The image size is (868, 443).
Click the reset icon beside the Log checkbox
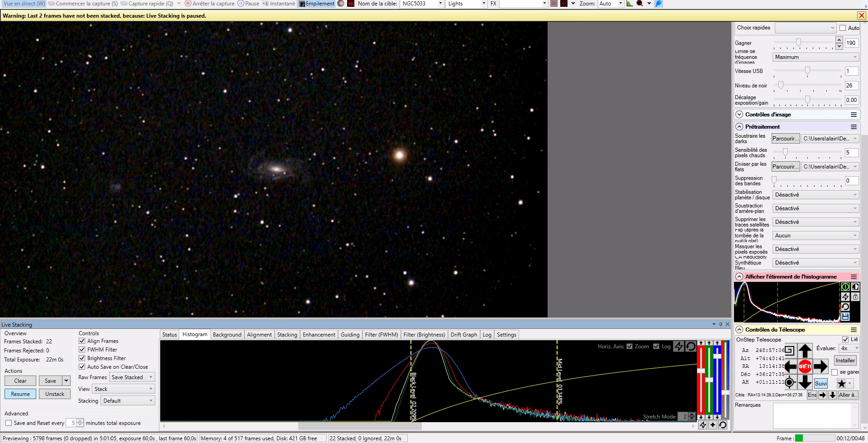(x=690, y=347)
